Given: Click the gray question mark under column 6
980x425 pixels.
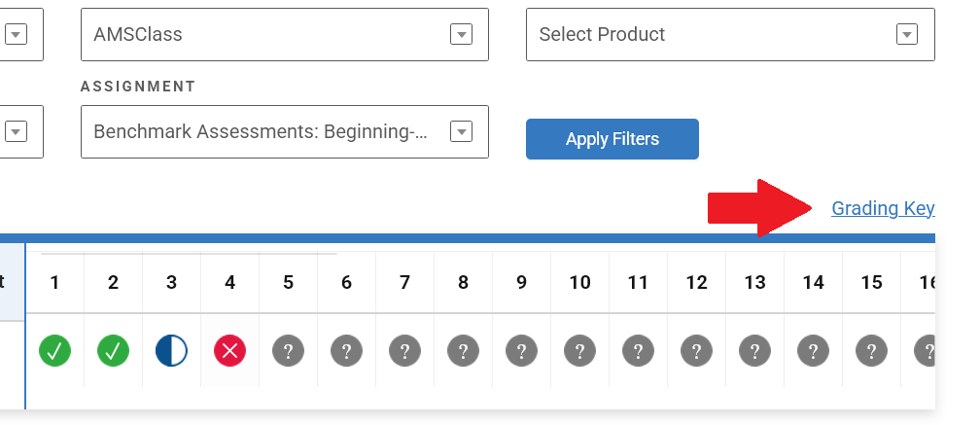Looking at the screenshot, I should (x=347, y=350).
